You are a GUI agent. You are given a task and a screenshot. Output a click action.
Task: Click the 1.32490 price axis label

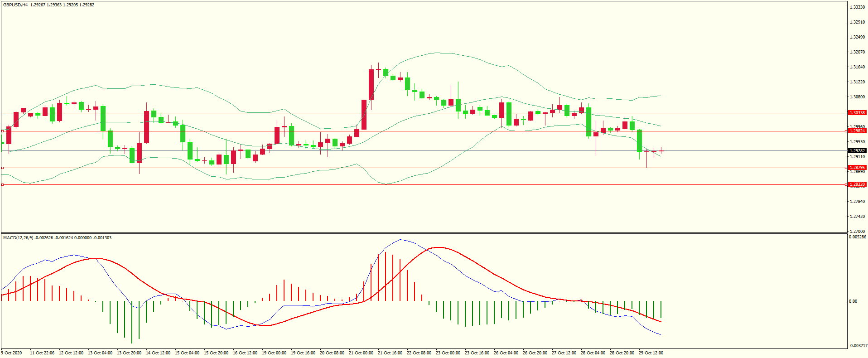point(857,37)
